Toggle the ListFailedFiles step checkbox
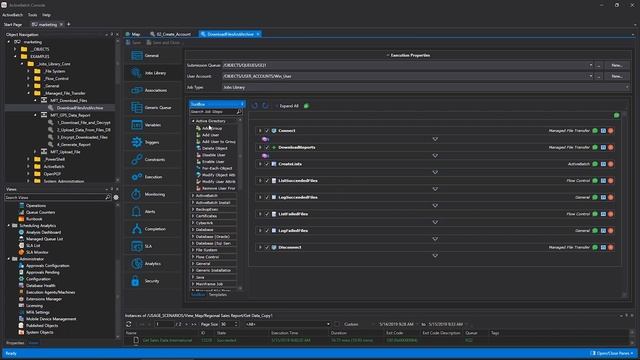640x360 pixels. 267,214
